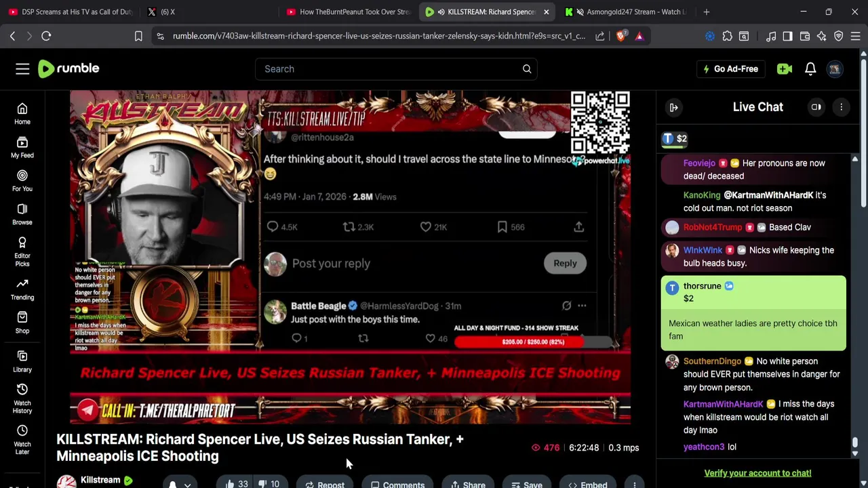868x488 pixels.
Task: Open the Comments section
Action: [x=398, y=483]
